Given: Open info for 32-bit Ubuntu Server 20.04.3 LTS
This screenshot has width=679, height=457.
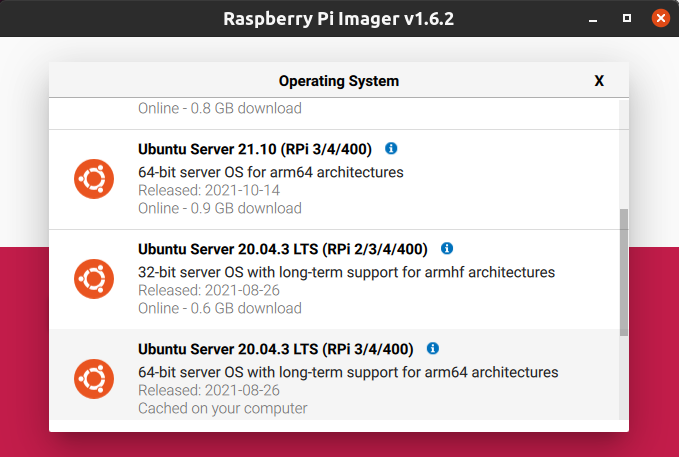Looking at the screenshot, I should [x=447, y=249].
